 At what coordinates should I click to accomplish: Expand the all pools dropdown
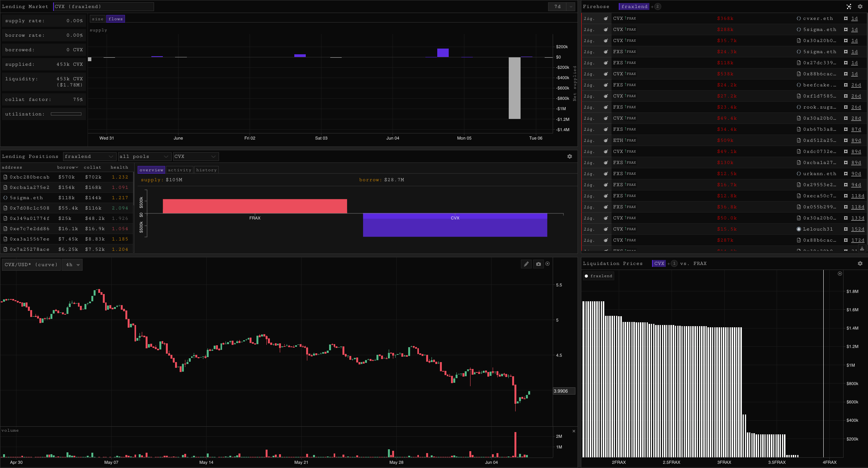pos(144,156)
